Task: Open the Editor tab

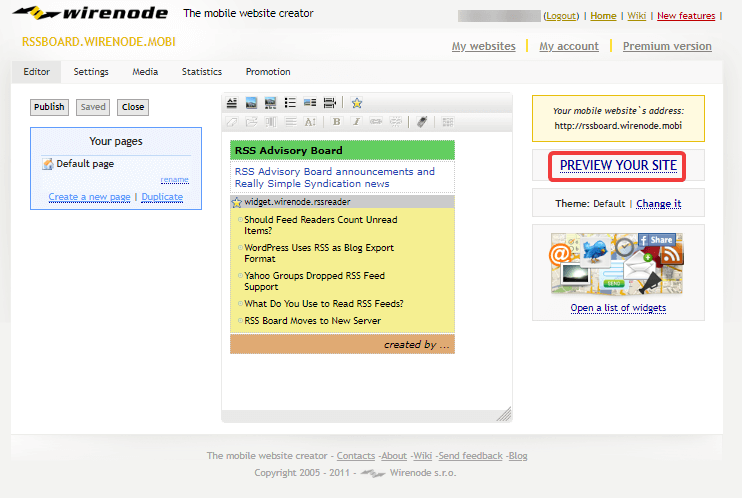Action: [36, 72]
